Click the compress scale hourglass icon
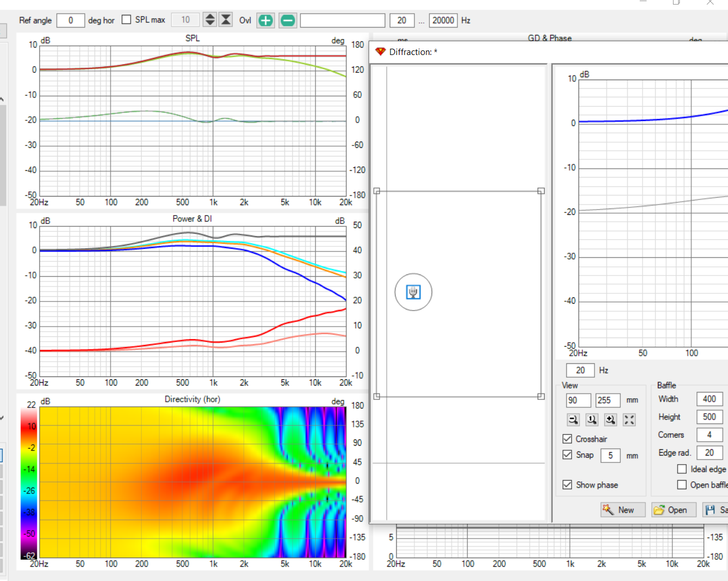Screen dimensions: 728x581 click(226, 20)
